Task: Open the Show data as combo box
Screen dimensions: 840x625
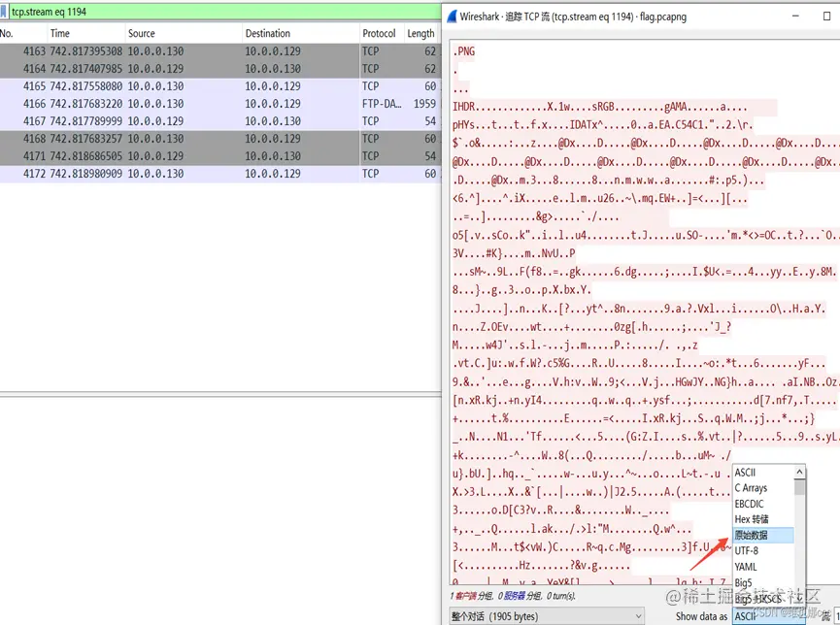Action: click(x=768, y=616)
